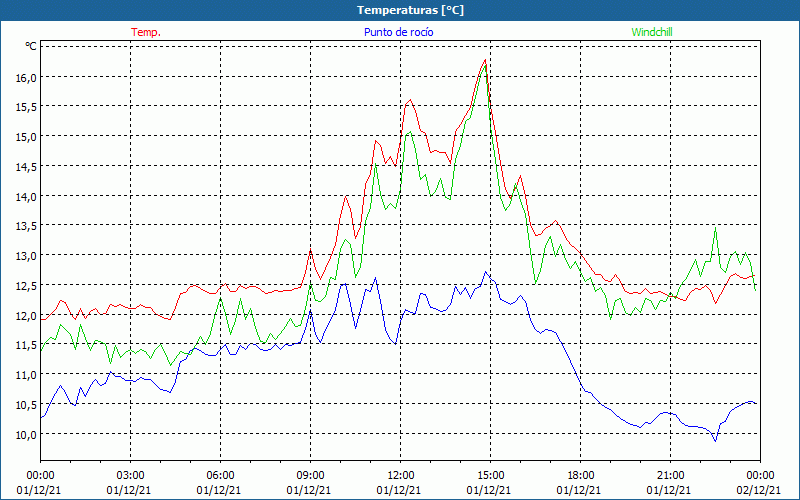Click the '03:00' time axis label
The image size is (800, 500).
click(x=131, y=476)
